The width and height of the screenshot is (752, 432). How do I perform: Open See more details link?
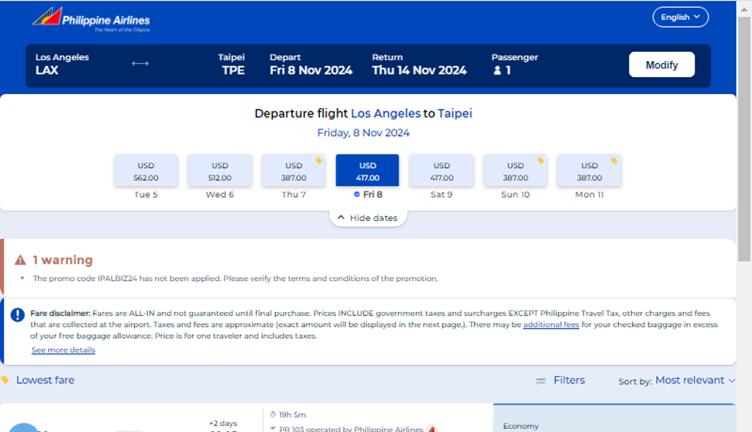click(x=63, y=350)
